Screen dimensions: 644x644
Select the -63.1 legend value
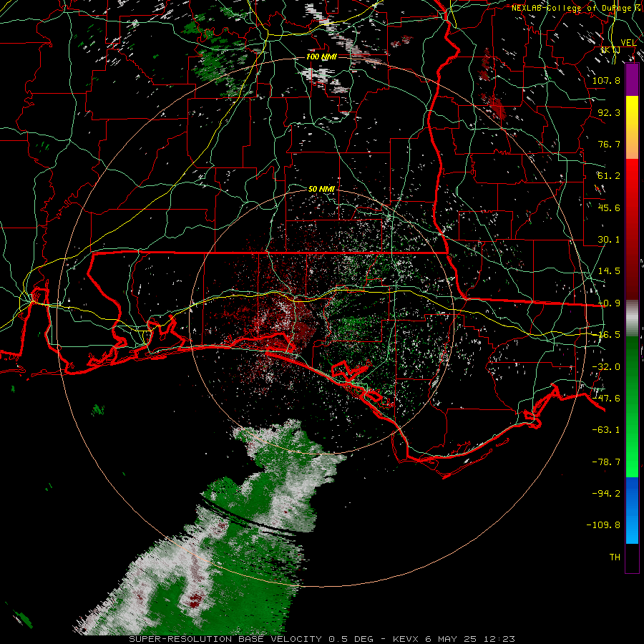[x=606, y=430]
